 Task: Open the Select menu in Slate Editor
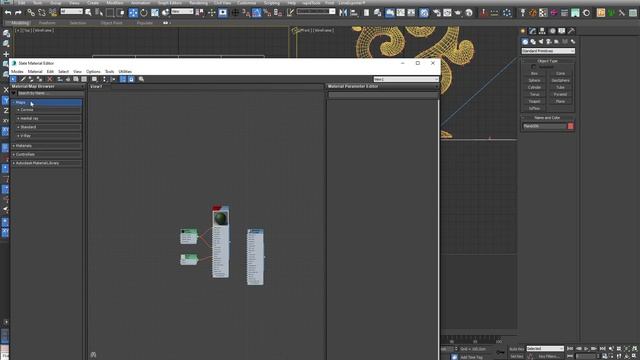point(64,71)
